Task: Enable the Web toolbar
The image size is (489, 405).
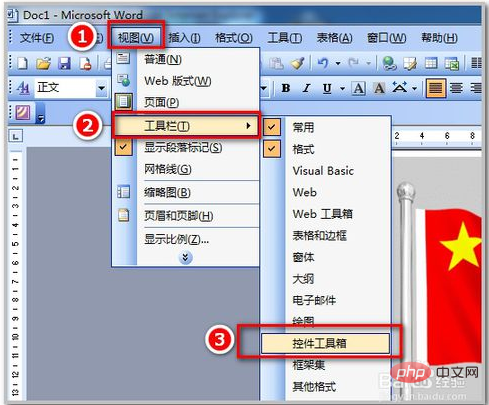Action: coord(325,192)
